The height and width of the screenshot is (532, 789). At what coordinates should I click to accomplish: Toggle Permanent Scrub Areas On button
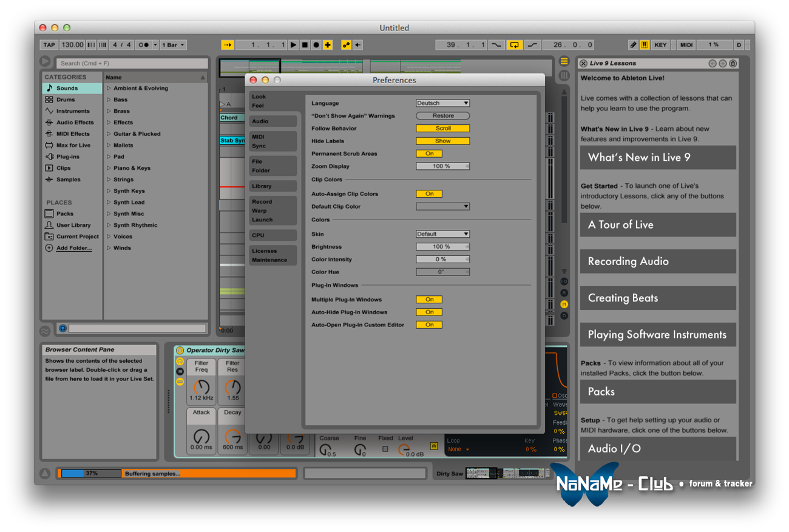pos(429,153)
